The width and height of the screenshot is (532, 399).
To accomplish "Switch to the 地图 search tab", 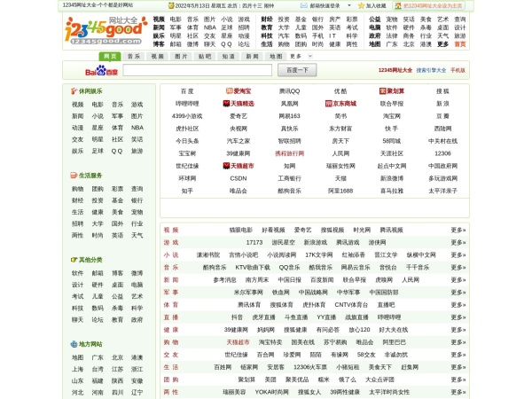I will coord(275,56).
